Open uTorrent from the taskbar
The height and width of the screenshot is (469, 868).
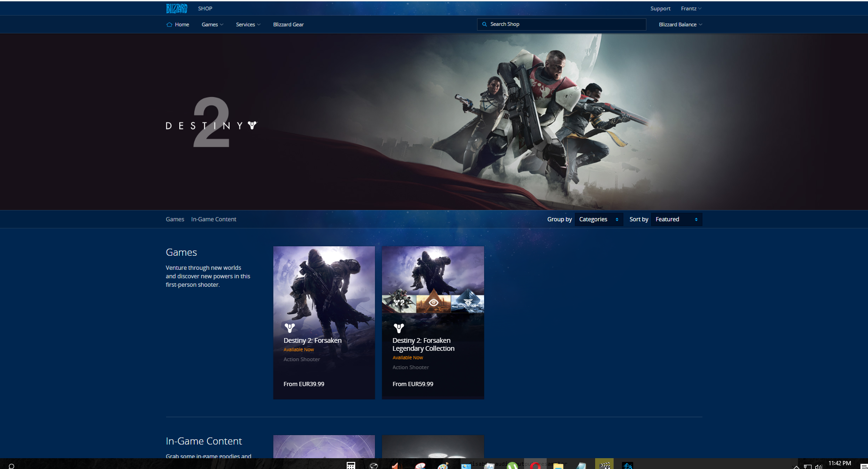[x=512, y=465]
